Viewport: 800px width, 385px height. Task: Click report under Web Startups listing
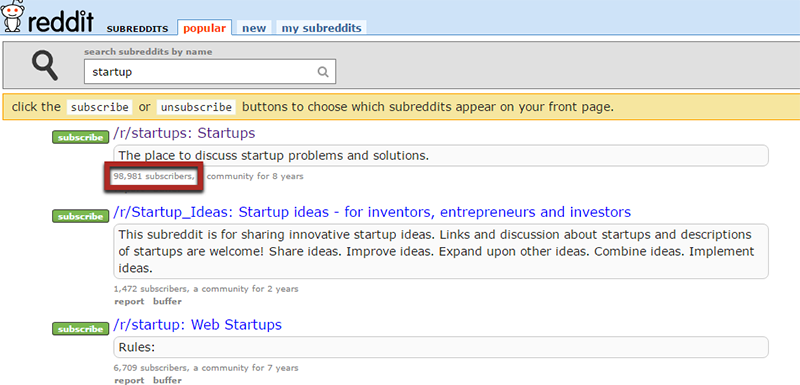(129, 380)
